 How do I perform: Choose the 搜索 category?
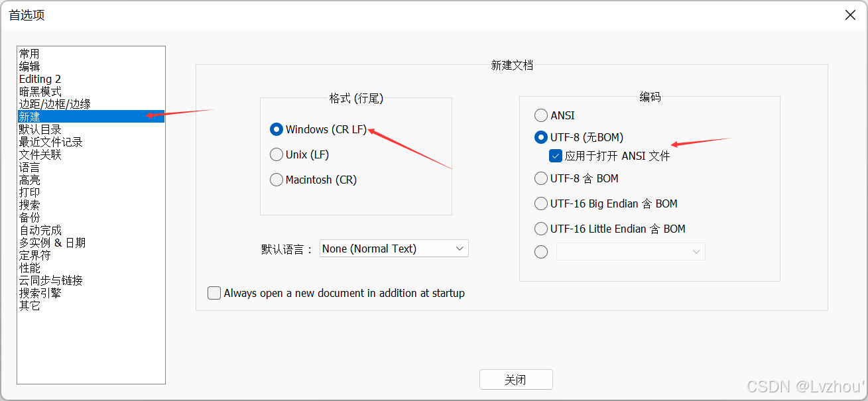tap(91, 205)
